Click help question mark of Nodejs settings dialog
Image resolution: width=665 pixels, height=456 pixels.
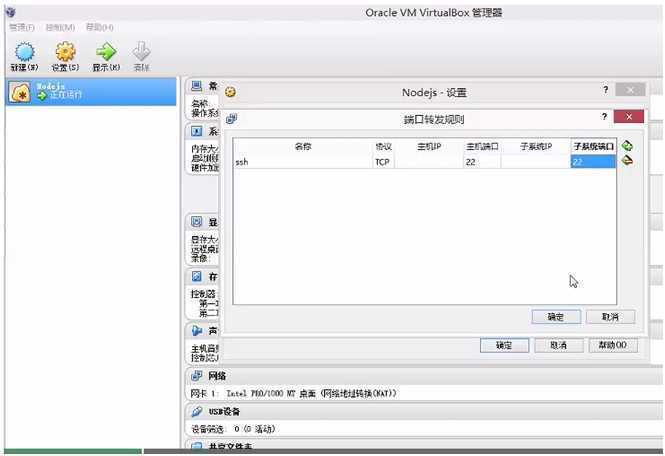[606, 90]
